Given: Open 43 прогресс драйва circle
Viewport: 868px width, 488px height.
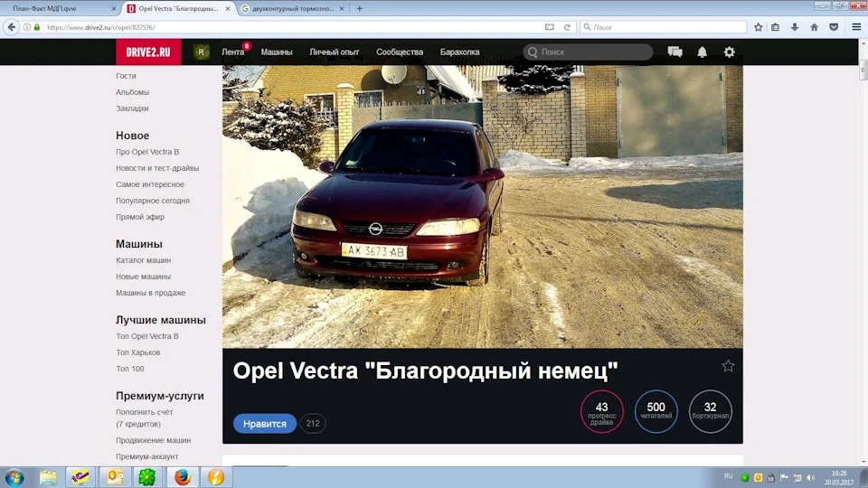Looking at the screenshot, I should [x=602, y=412].
